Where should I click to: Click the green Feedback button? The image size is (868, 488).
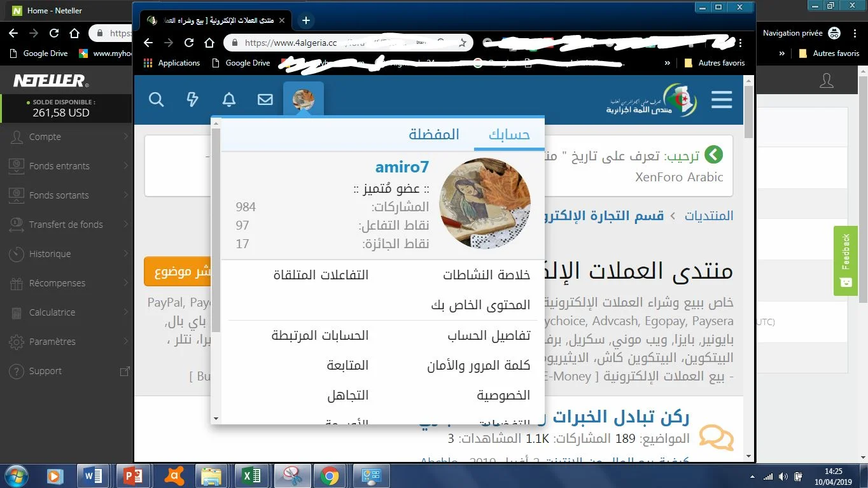coord(846,260)
